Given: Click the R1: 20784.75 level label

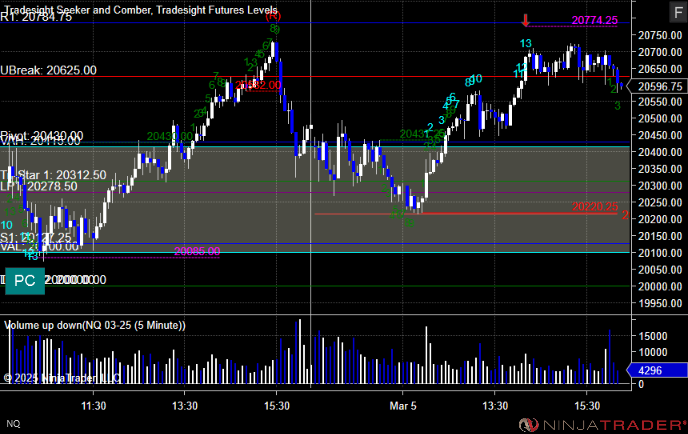Looking at the screenshot, I should tap(36, 17).
